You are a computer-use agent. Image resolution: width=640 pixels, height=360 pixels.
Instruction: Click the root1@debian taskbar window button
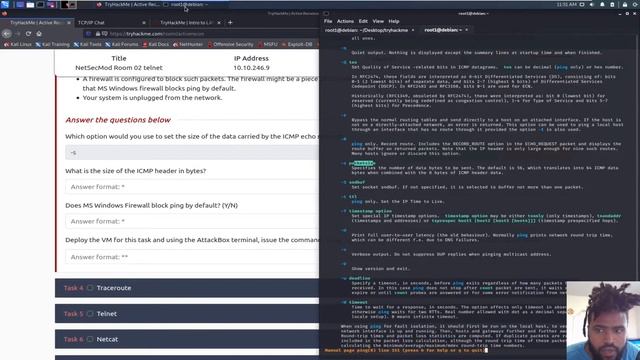[186, 4]
